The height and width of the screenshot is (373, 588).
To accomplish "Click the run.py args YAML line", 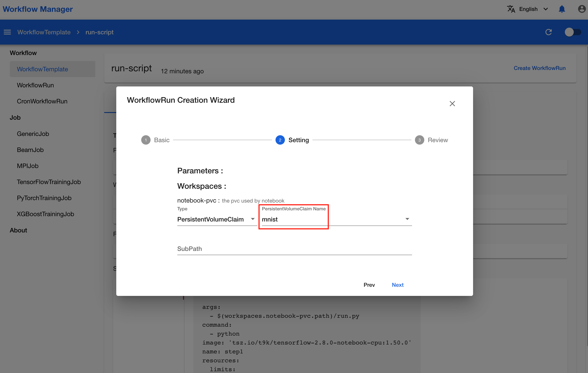I will 284,316.
